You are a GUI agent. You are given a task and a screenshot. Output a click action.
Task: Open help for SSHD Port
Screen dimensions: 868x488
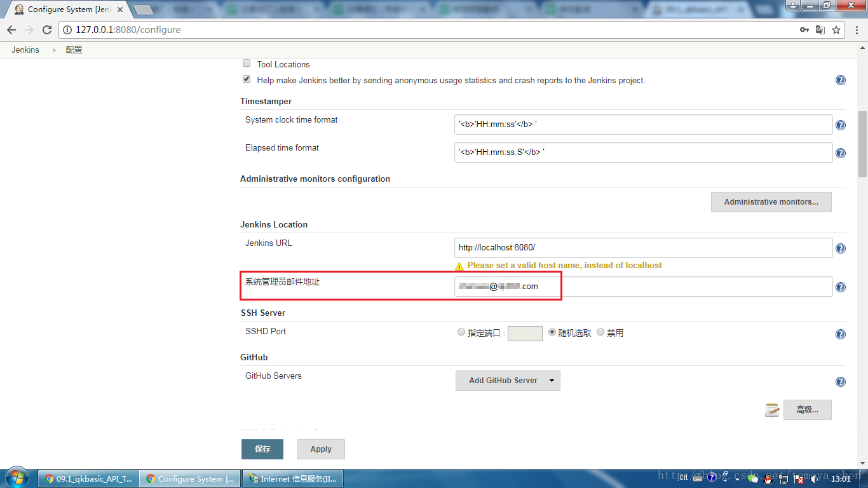pos(841,334)
